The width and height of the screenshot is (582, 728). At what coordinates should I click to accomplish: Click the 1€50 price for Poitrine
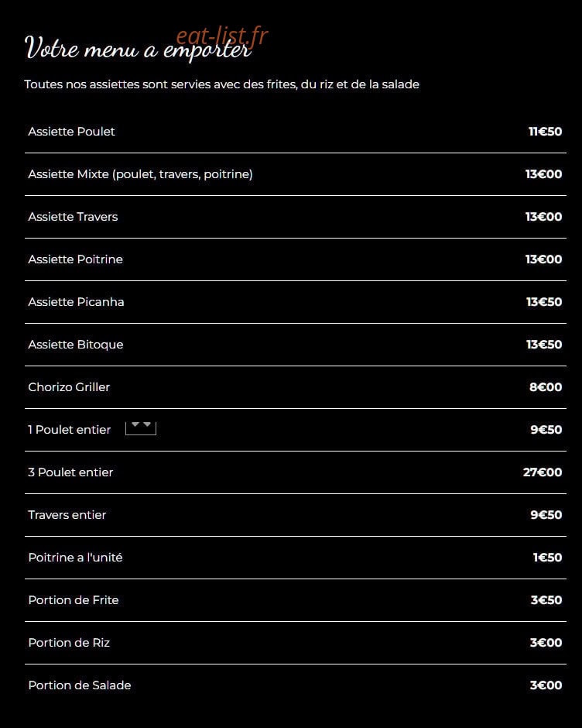pyautogui.click(x=548, y=558)
